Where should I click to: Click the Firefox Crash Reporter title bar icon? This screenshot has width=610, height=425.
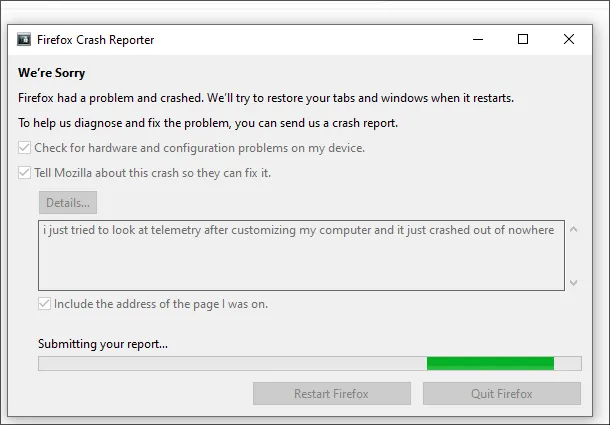pos(24,39)
